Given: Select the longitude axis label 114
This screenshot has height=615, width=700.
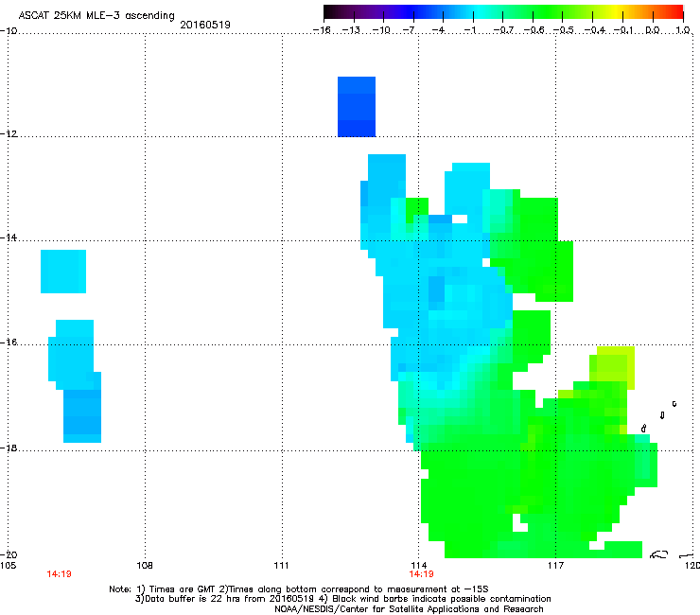Looking at the screenshot, I should point(419,566).
